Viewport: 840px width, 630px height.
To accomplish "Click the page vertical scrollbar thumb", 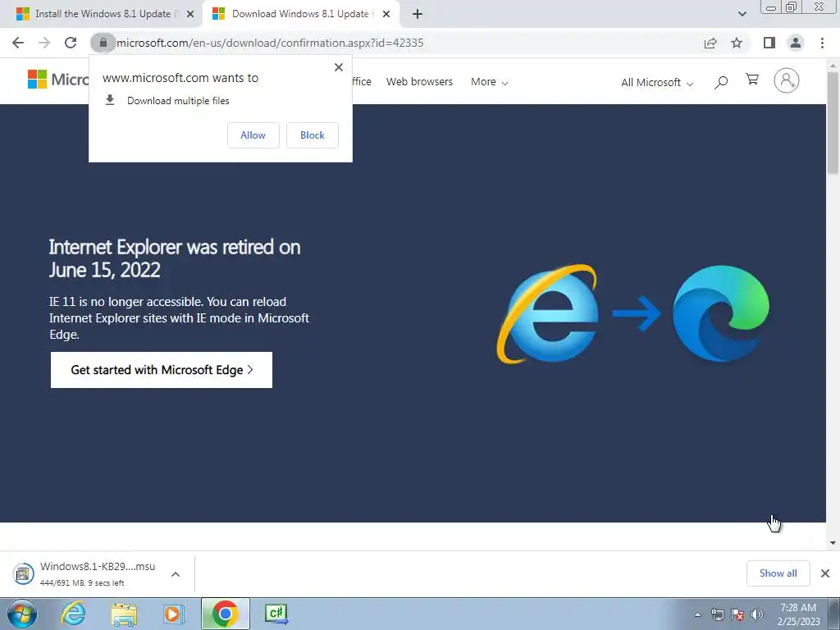I will 833,122.
